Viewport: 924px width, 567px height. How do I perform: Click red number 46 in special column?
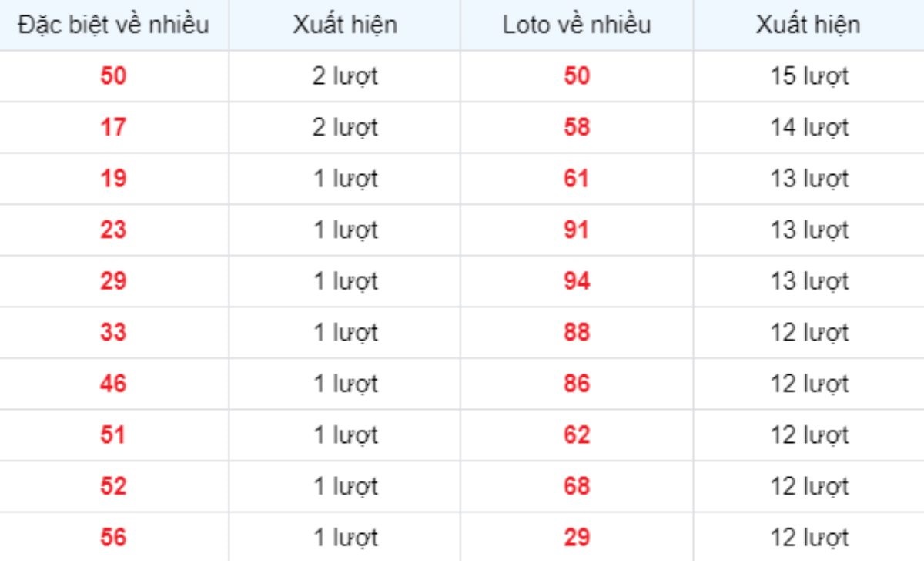coord(113,384)
